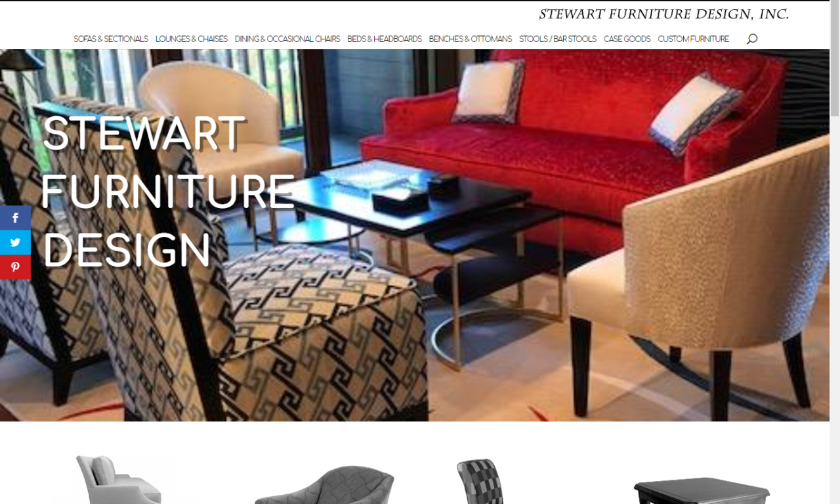Click the Stewart Furniture Design hero heading
Viewport: 840px width, 504px height.
coord(168,191)
